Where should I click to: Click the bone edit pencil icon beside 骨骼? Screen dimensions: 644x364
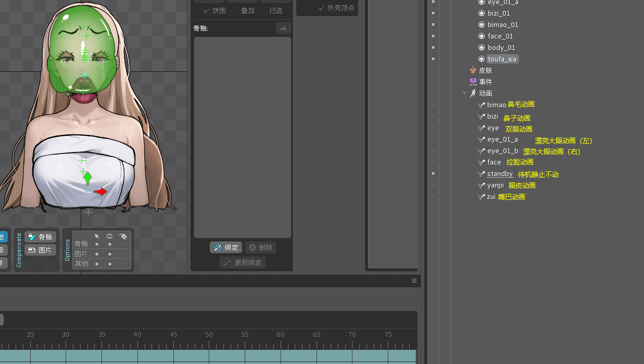(283, 29)
